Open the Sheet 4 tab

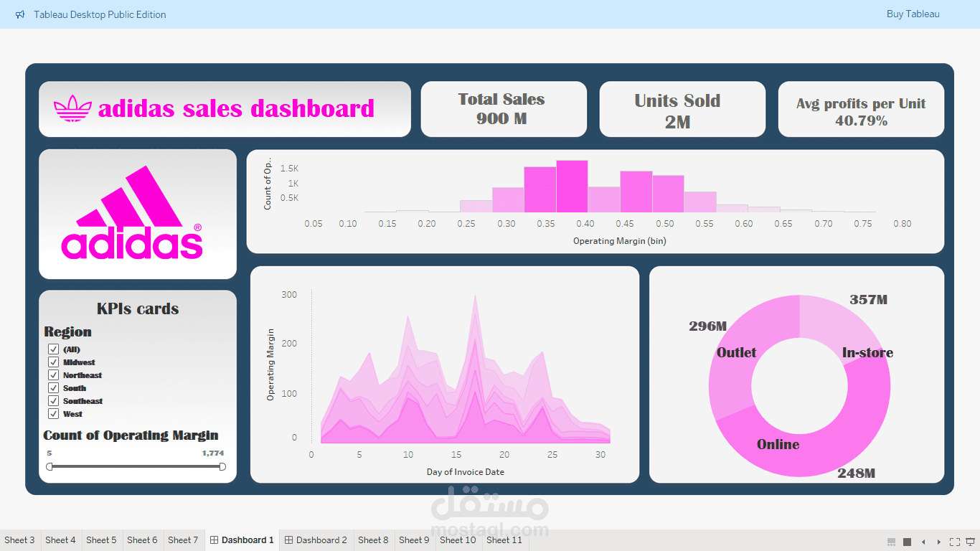coord(60,540)
